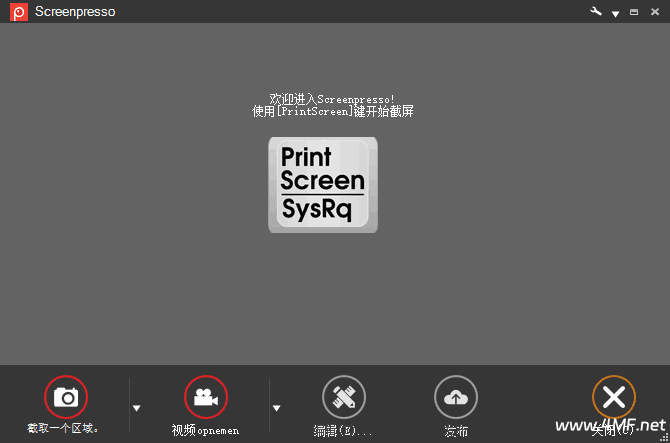Click the '发布' publish label
Screen dimensions: 670x443
point(456,431)
